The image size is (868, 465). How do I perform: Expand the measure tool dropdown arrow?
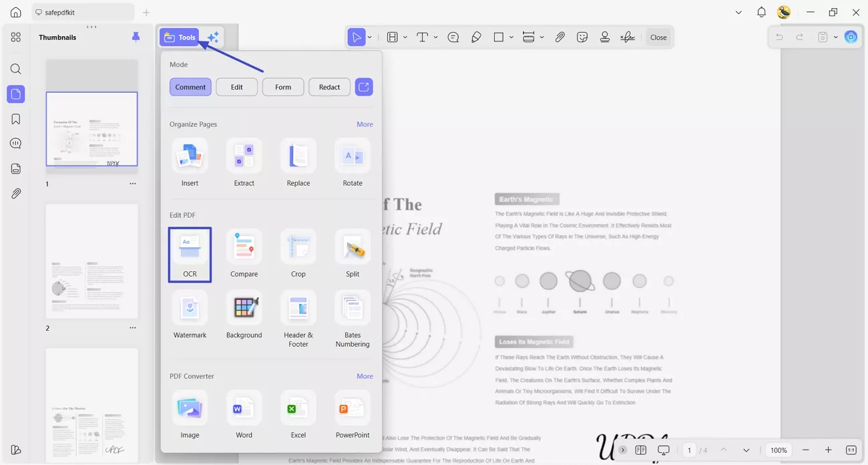coord(541,37)
